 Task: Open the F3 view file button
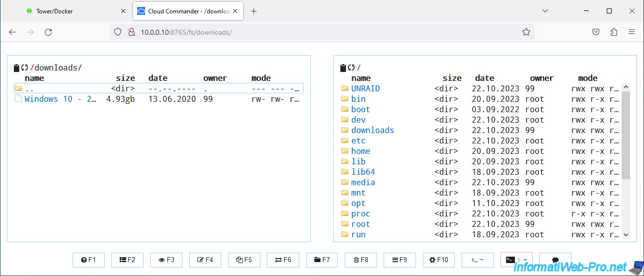point(166,260)
